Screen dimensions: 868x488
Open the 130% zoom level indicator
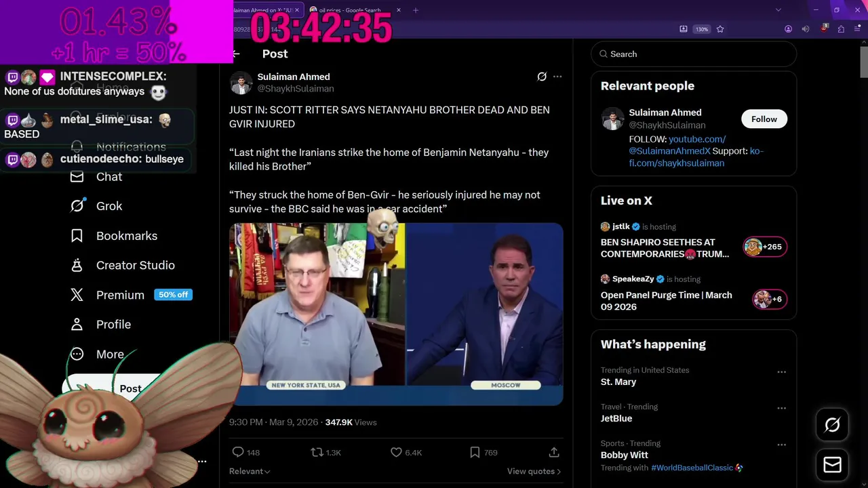(x=702, y=29)
